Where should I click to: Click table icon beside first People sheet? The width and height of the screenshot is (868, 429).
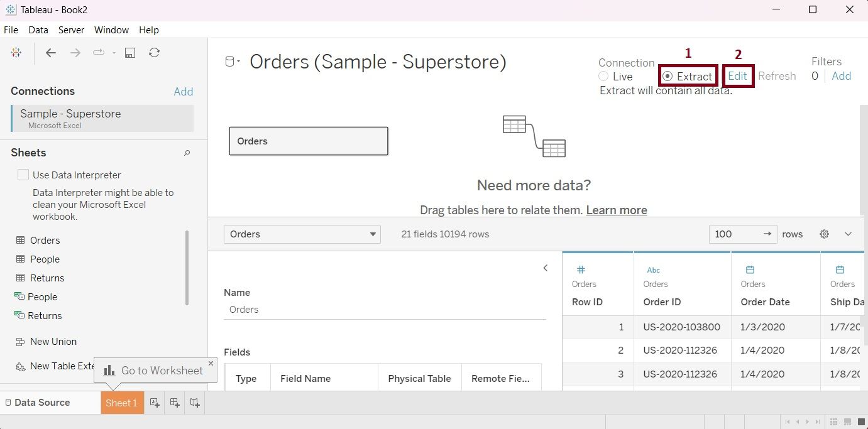(20, 259)
